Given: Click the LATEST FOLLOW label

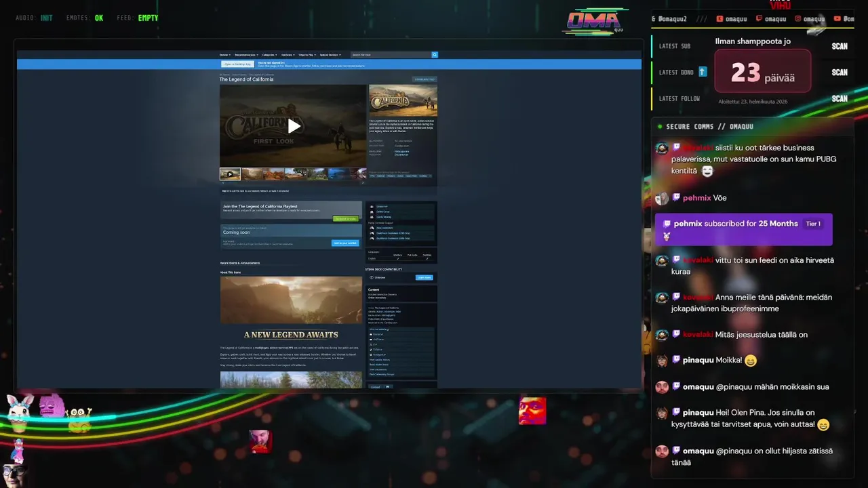Looking at the screenshot, I should pos(679,98).
